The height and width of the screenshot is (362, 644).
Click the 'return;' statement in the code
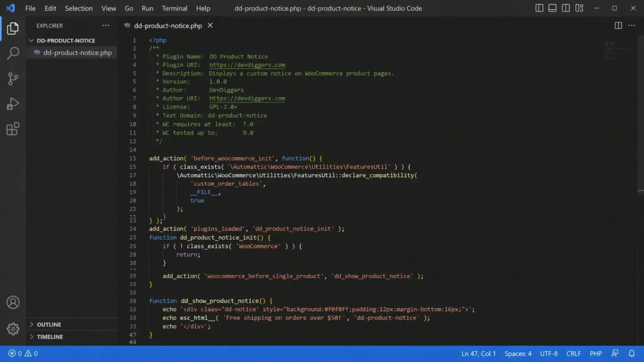(x=189, y=255)
